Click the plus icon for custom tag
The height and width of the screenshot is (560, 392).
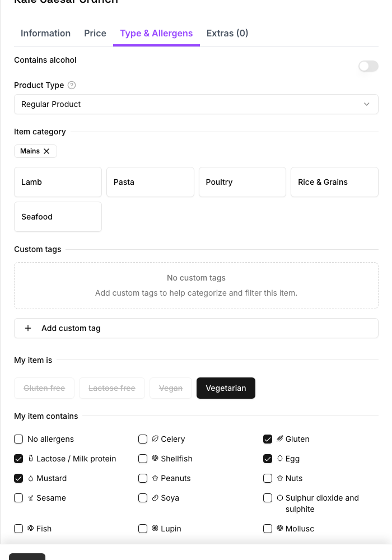tap(28, 328)
